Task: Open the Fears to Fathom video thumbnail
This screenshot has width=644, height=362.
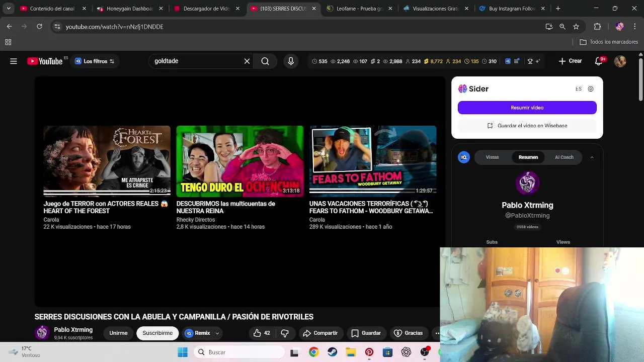Action: [373, 161]
